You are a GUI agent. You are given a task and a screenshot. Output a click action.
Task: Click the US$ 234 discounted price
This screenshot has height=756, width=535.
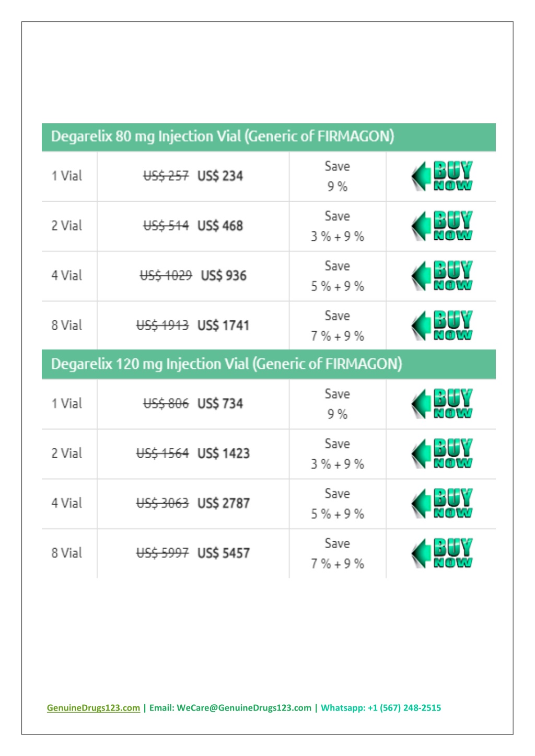(220, 176)
